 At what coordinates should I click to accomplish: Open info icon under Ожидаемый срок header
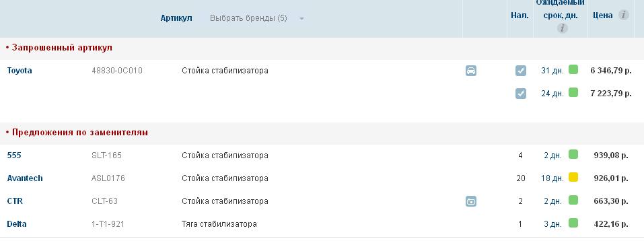pyautogui.click(x=562, y=28)
